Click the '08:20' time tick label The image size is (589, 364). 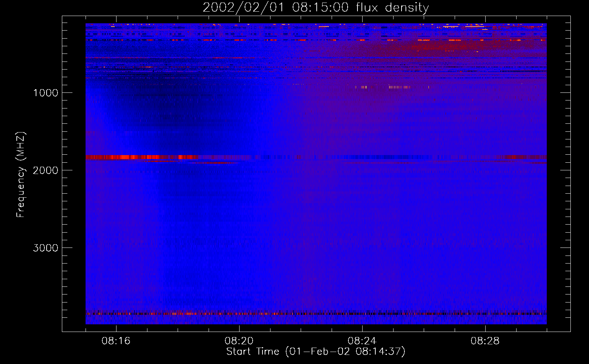(x=239, y=341)
